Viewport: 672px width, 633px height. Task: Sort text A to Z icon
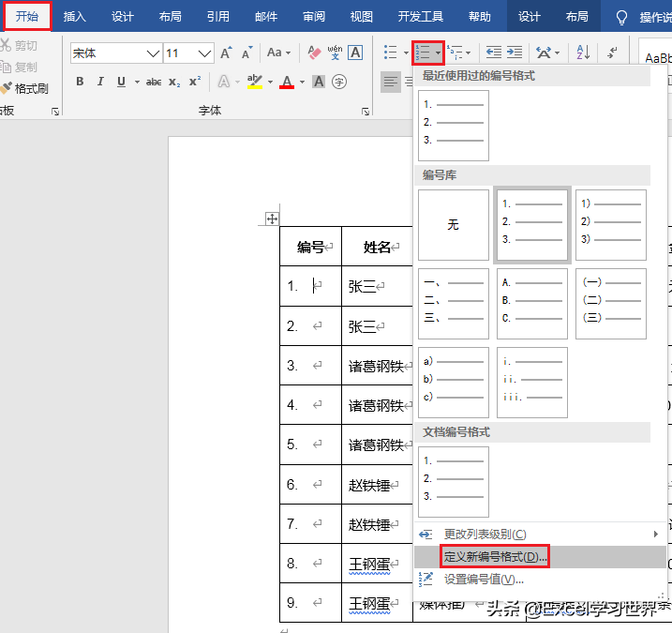pyautogui.click(x=583, y=53)
